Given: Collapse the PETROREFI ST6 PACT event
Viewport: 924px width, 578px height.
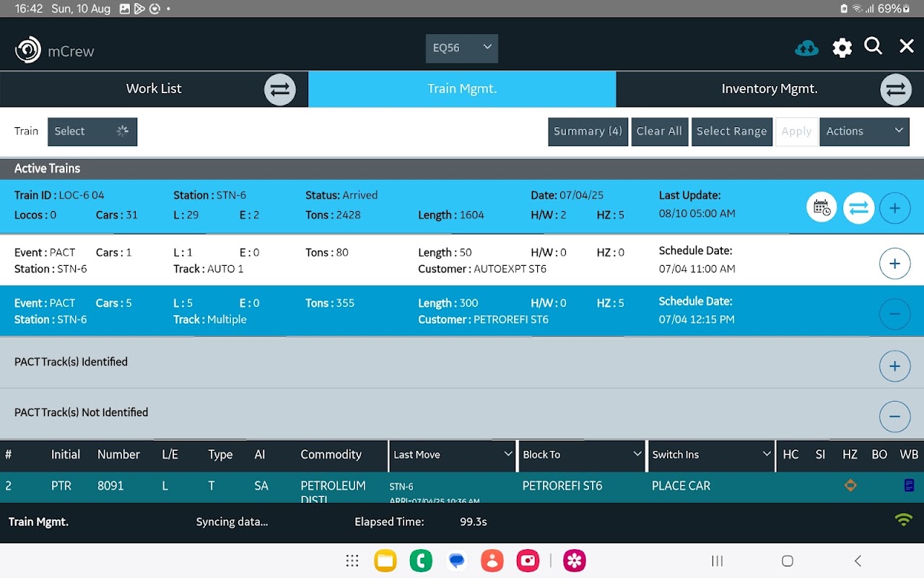Looking at the screenshot, I should [x=894, y=314].
